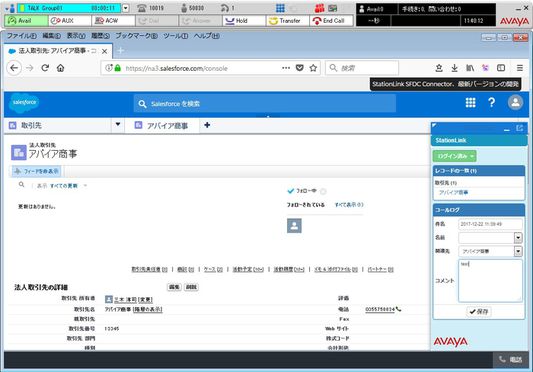The height and width of the screenshot is (372, 533).
Task: Open the 表示 menu
Action: point(76,35)
